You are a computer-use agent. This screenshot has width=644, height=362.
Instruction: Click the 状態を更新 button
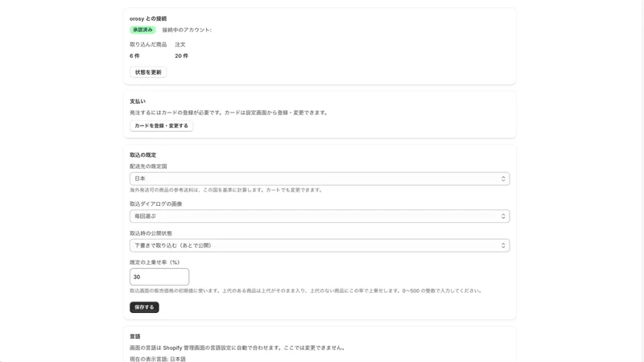(148, 72)
